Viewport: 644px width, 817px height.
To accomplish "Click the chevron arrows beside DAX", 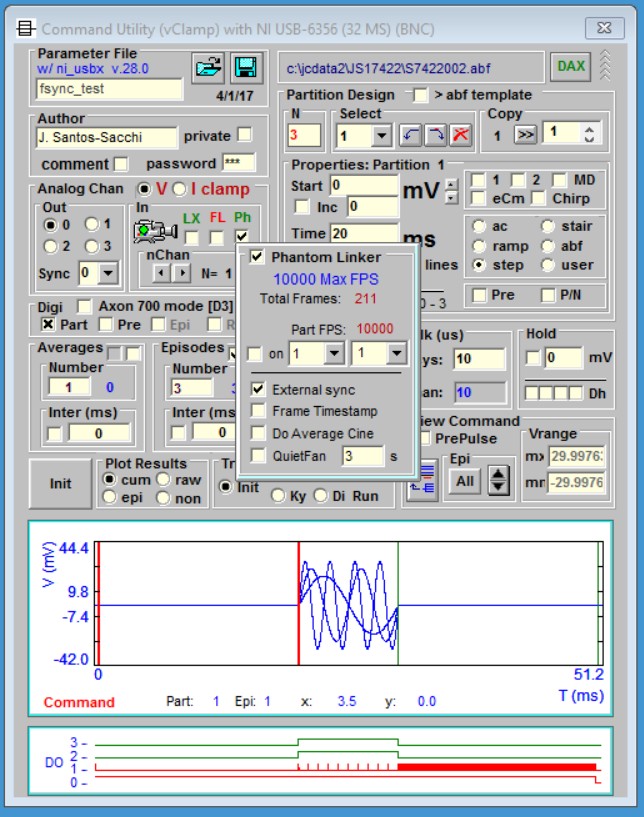I will coord(604,65).
